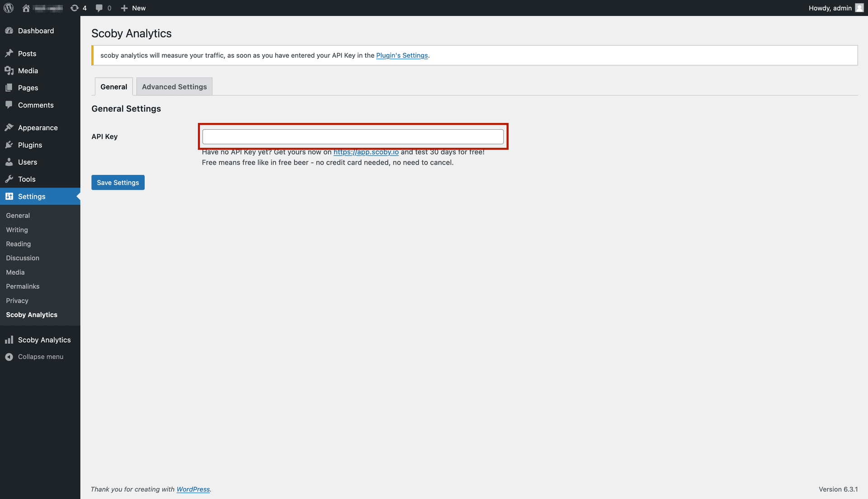Click the Scoby Analytics page heading

coord(132,33)
